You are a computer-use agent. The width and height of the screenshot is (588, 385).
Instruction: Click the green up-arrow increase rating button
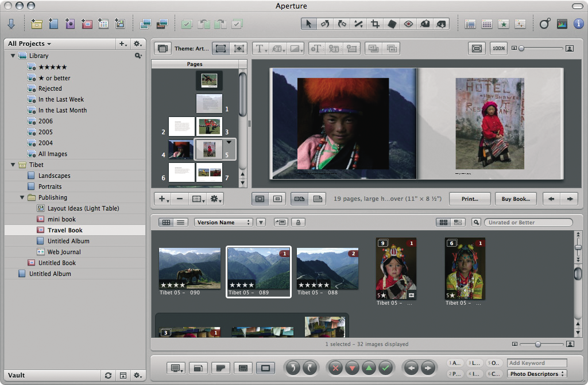[369, 368]
